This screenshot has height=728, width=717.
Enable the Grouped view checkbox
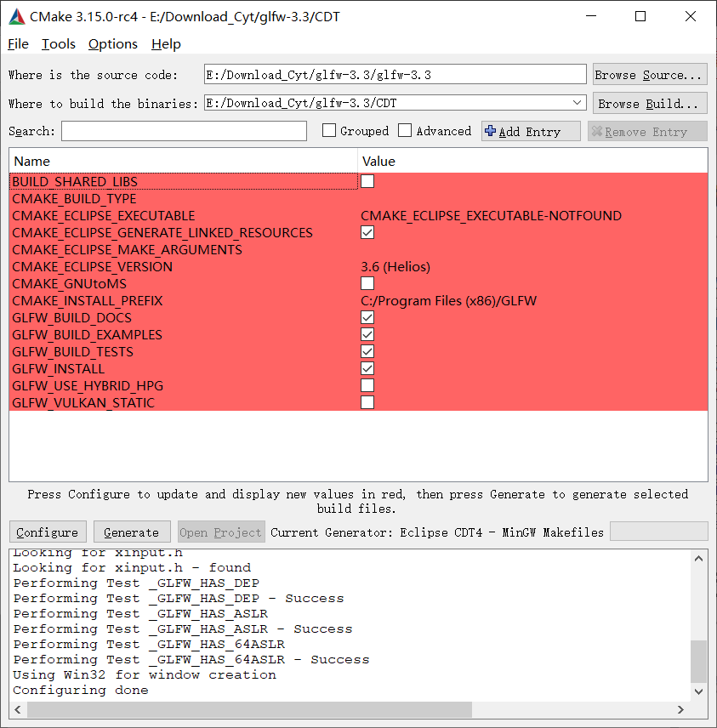330,130
